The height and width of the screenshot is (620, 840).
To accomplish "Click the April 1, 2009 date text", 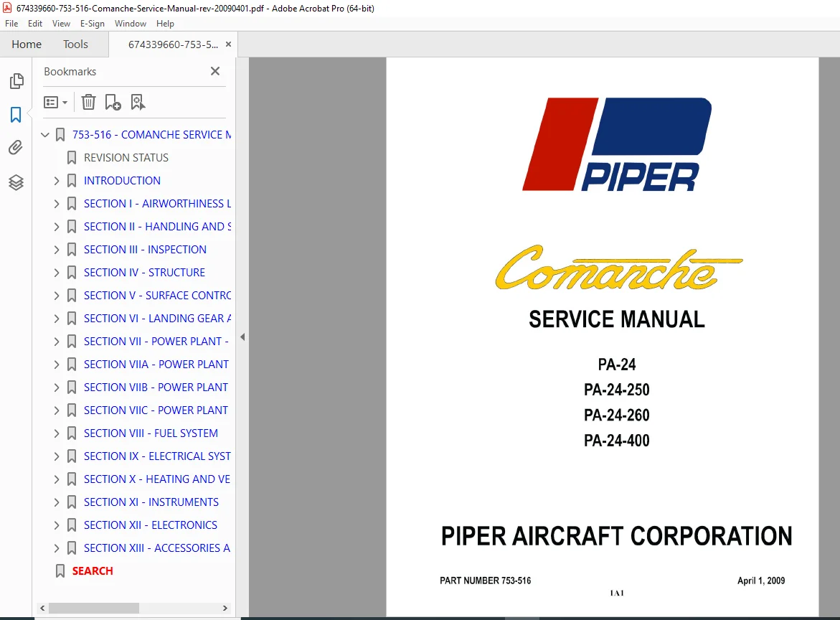I will [760, 581].
